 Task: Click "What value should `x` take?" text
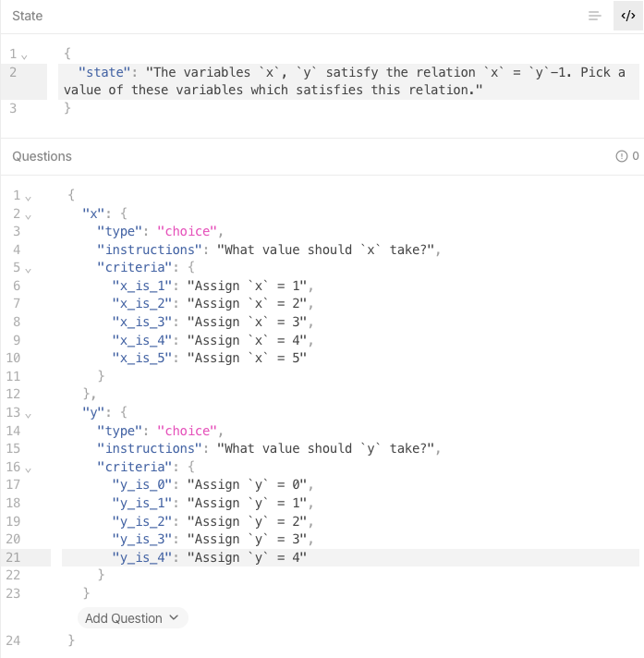(325, 250)
